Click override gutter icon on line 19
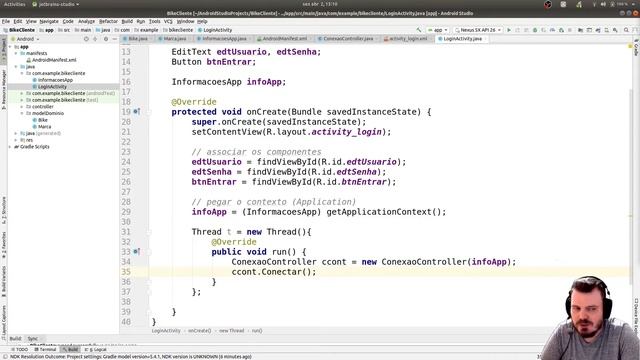Viewport: 640px width, 360px height. pyautogui.click(x=137, y=111)
